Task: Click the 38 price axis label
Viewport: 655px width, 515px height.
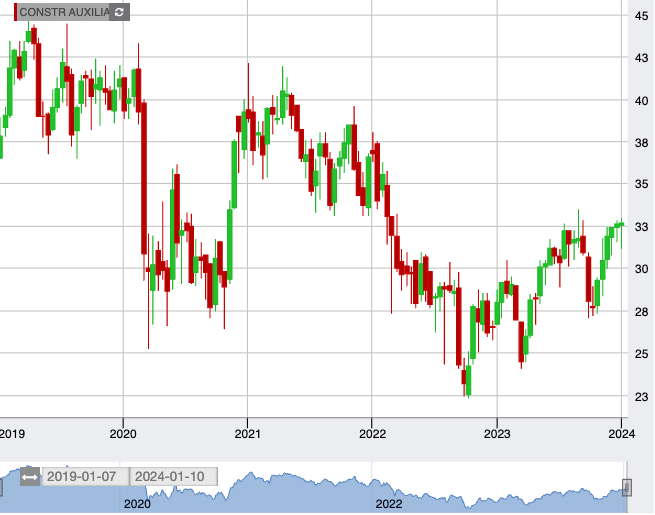Action: tap(641, 143)
